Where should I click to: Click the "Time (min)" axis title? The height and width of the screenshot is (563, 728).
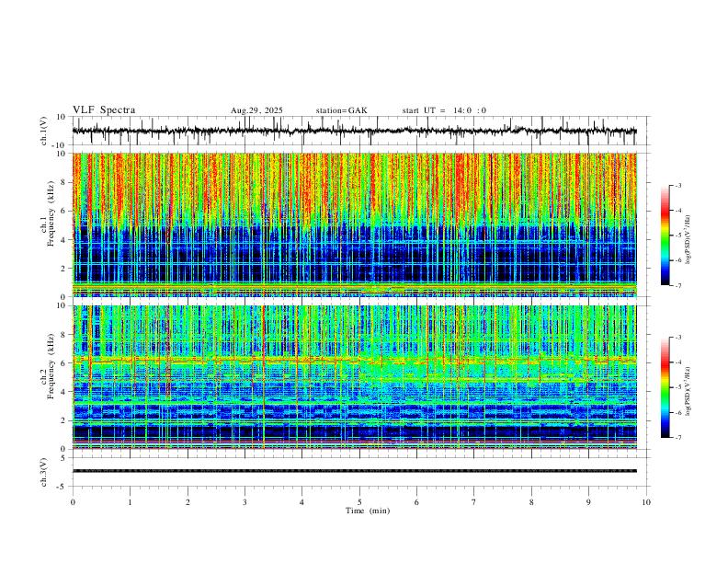pyautogui.click(x=368, y=511)
